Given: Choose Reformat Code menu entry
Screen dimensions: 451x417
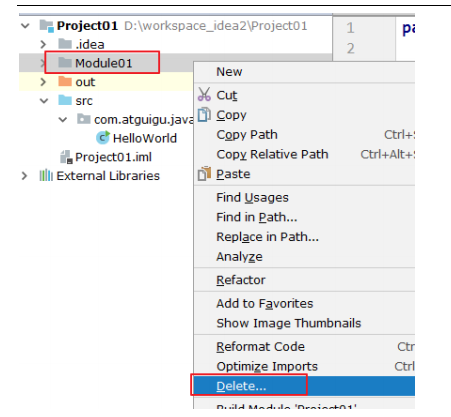Looking at the screenshot, I should 304,347.
